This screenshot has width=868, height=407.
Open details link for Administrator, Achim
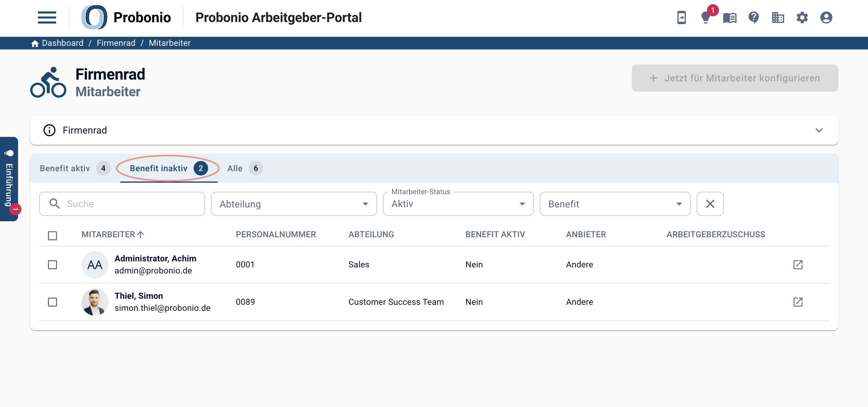pos(798,264)
